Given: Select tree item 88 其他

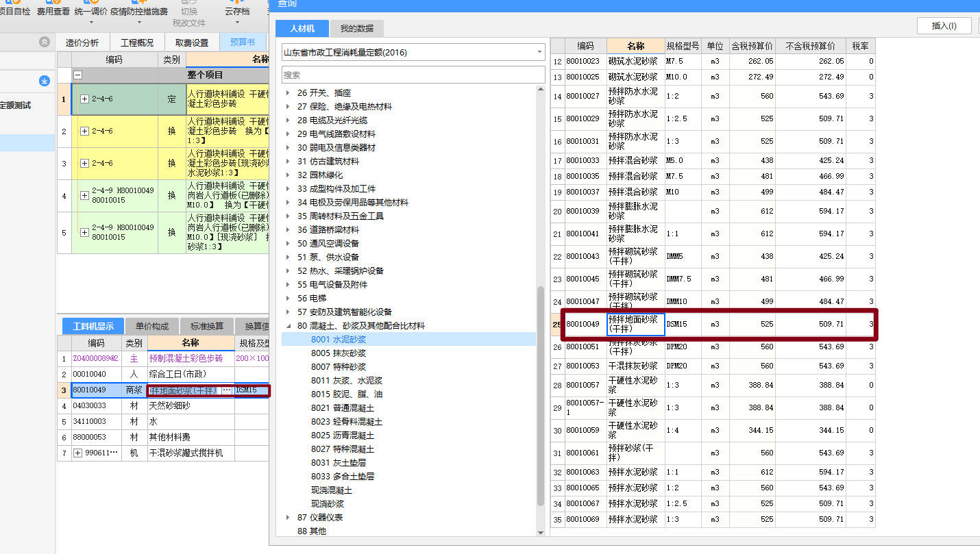Looking at the screenshot, I should tap(311, 531).
